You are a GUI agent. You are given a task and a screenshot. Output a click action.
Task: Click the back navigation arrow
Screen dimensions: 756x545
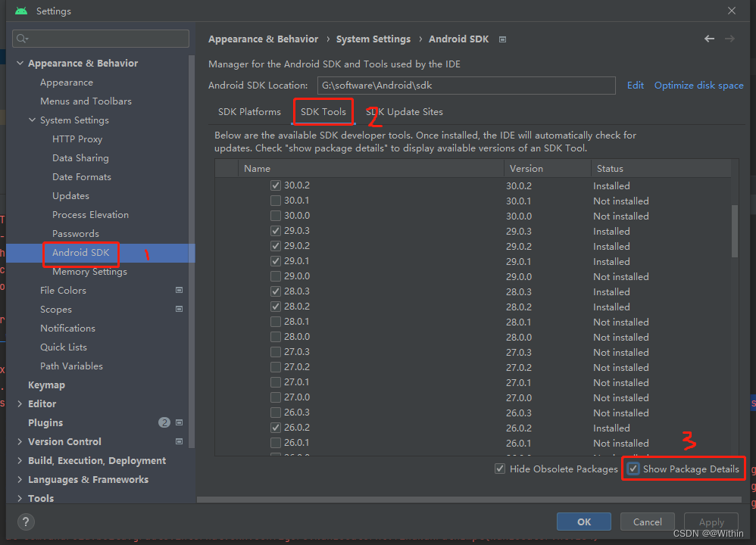[709, 38]
